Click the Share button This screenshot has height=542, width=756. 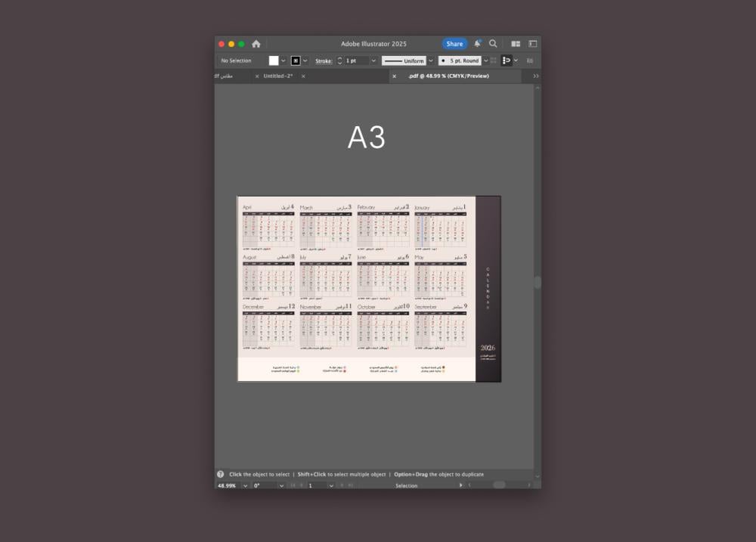point(454,44)
